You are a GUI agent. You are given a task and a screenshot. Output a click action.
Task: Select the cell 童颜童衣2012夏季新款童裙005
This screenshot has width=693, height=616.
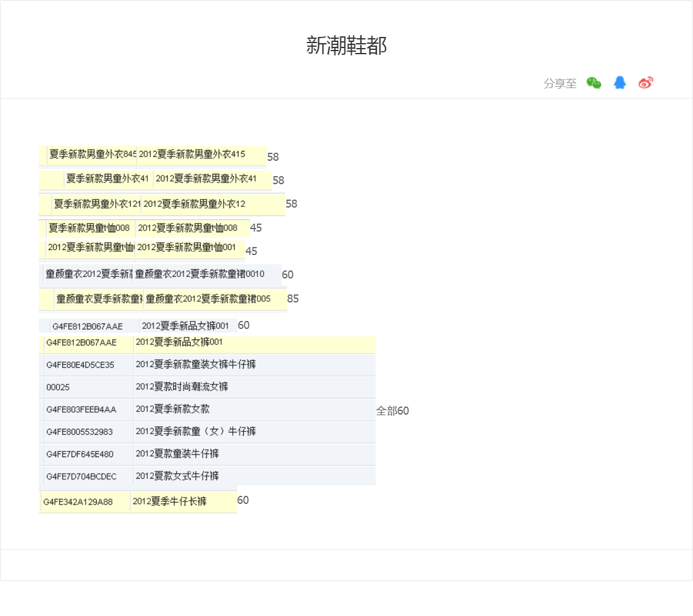pos(208,299)
